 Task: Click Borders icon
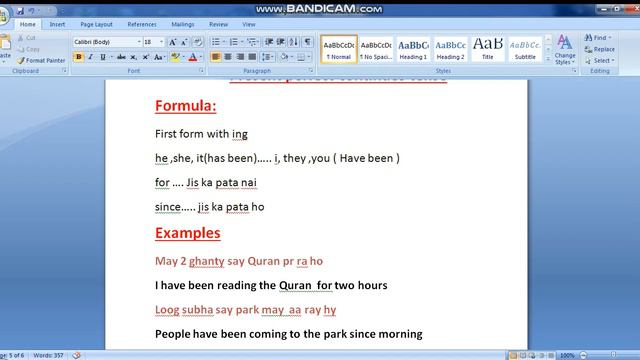[301, 57]
